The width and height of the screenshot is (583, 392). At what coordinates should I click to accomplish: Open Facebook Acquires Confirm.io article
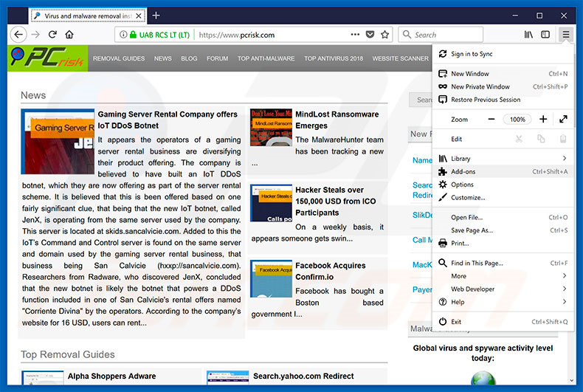(x=331, y=271)
